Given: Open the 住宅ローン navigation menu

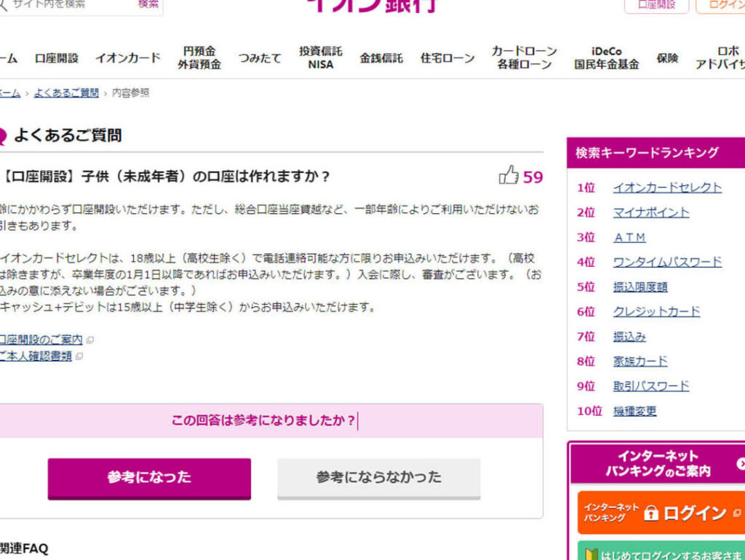Looking at the screenshot, I should (x=447, y=58).
